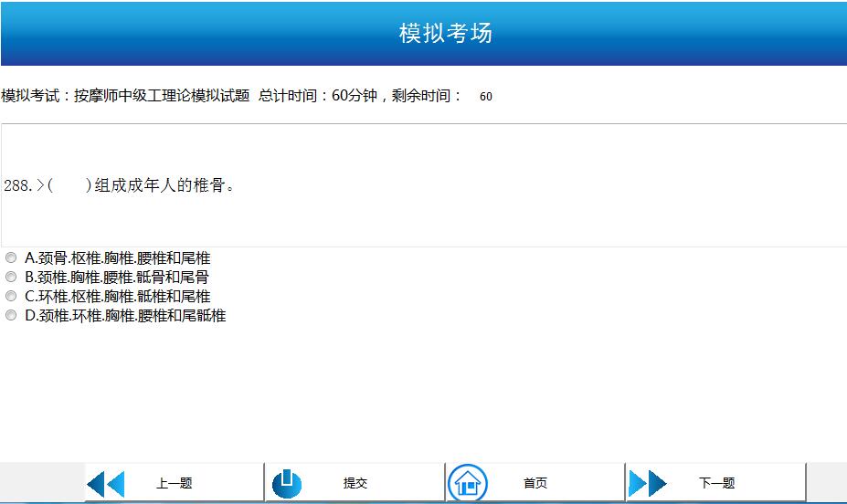
Task: Pick radio button for option C
Action: (11, 296)
